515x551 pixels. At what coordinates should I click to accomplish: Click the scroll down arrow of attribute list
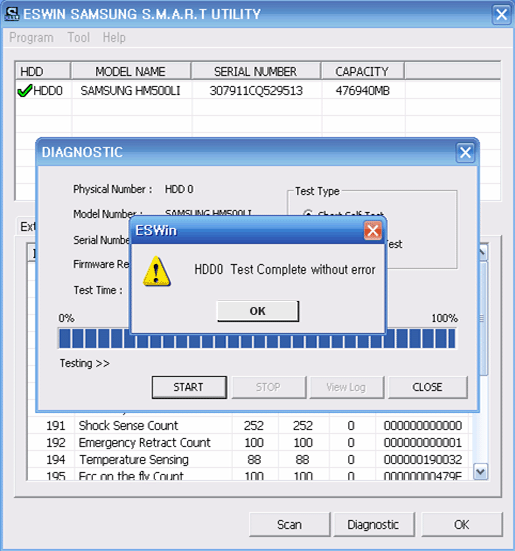(x=480, y=471)
